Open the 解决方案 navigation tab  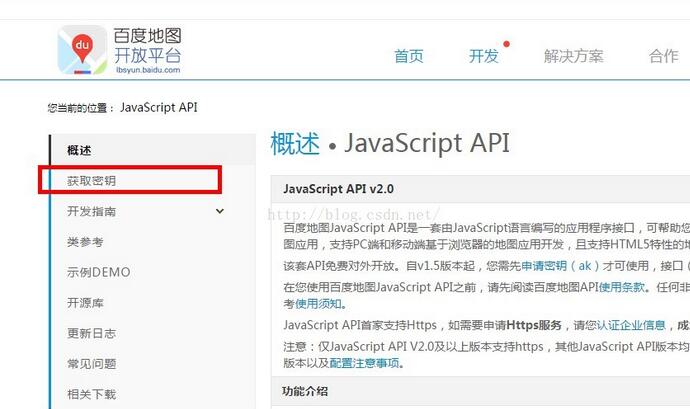pos(573,56)
